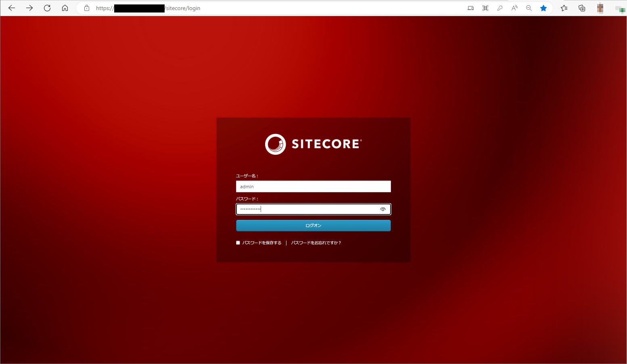Viewport: 627px width, 364px height.
Task: Open the apps grid icon in address bar
Action: 485,8
